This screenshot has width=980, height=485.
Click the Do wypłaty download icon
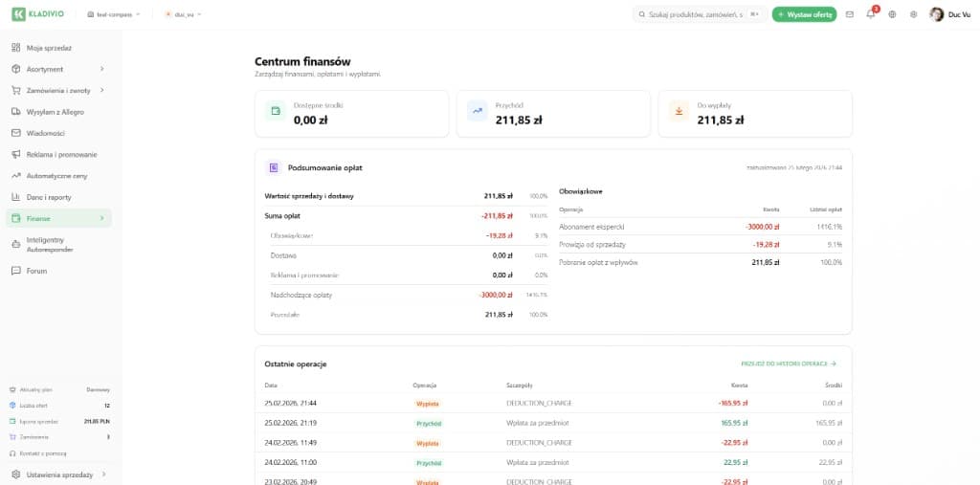pyautogui.click(x=679, y=111)
